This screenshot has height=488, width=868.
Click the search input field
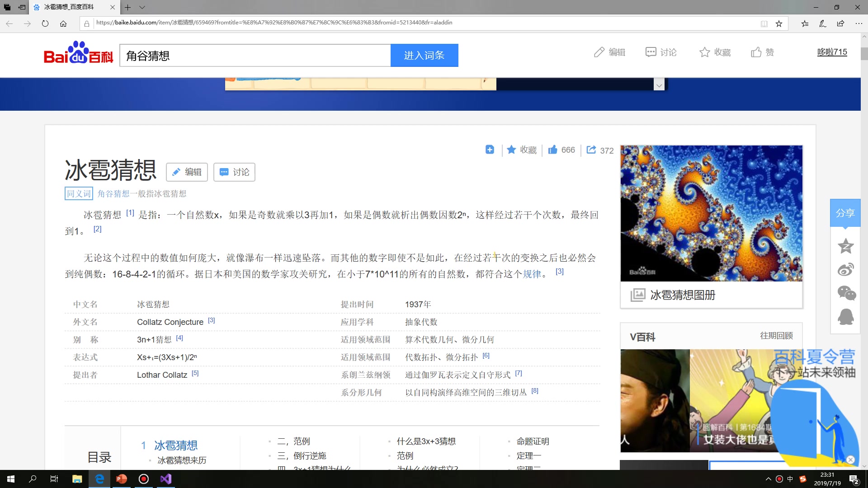coord(255,55)
